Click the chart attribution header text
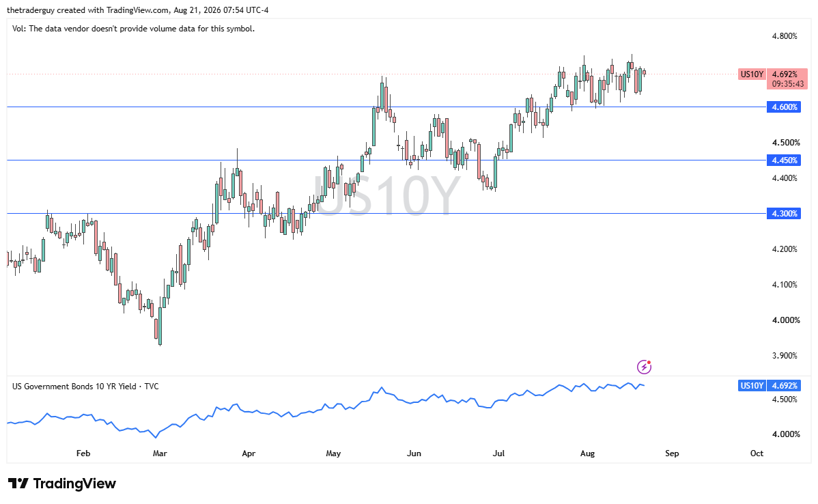 (138, 10)
